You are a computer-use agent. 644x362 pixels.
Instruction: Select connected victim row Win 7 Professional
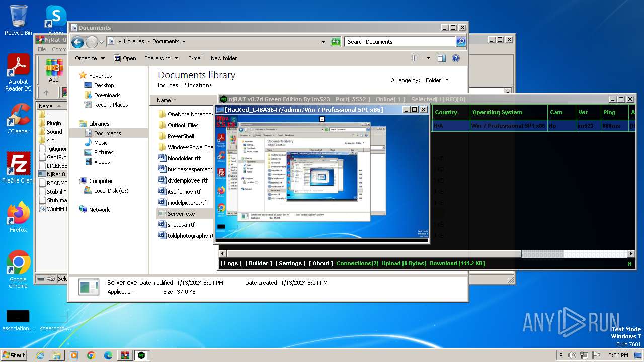coord(532,126)
